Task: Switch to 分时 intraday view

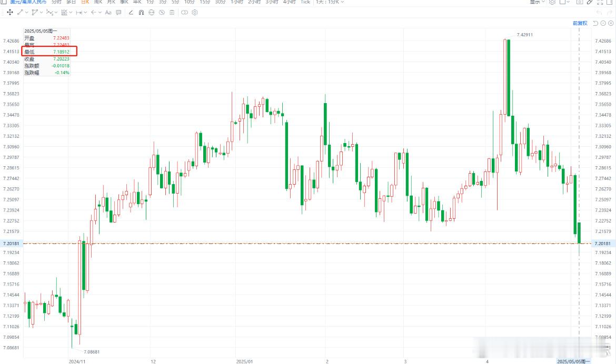Action: [56, 2]
